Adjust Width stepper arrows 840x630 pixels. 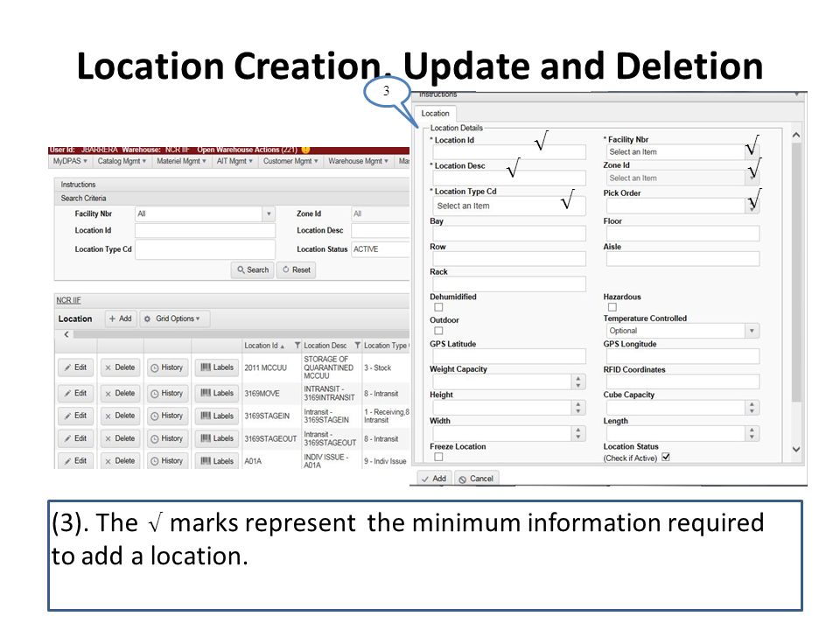click(x=578, y=433)
